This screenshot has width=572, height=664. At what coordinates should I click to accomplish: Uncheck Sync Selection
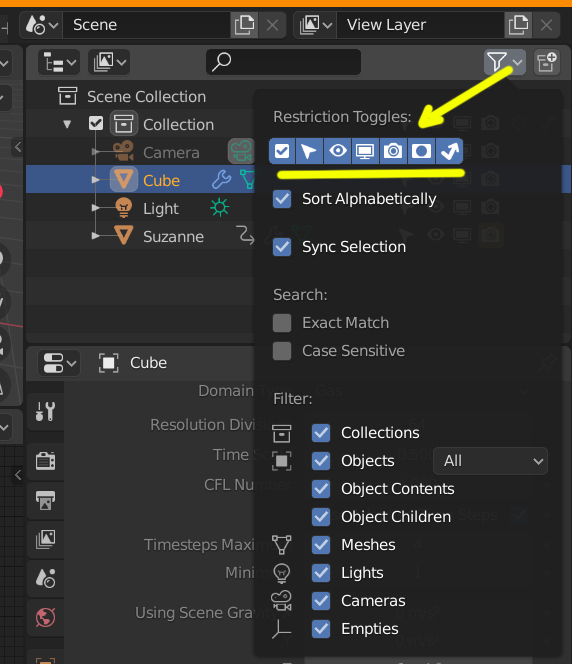(282, 247)
